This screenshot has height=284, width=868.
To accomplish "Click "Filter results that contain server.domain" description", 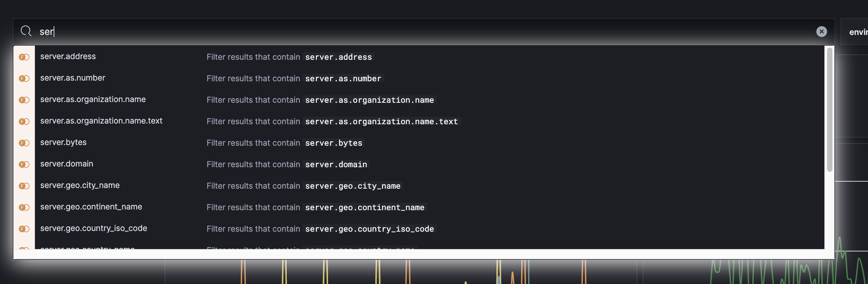I will [288, 164].
